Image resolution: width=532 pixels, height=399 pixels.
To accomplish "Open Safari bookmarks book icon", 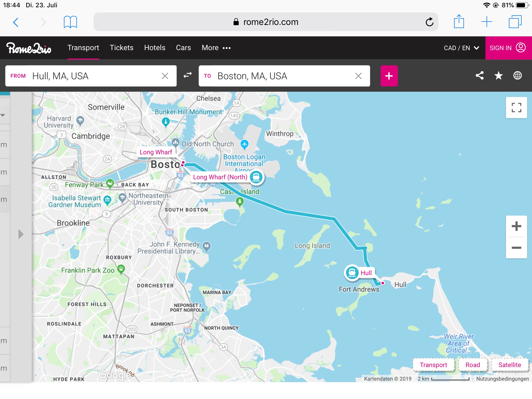I will [70, 22].
